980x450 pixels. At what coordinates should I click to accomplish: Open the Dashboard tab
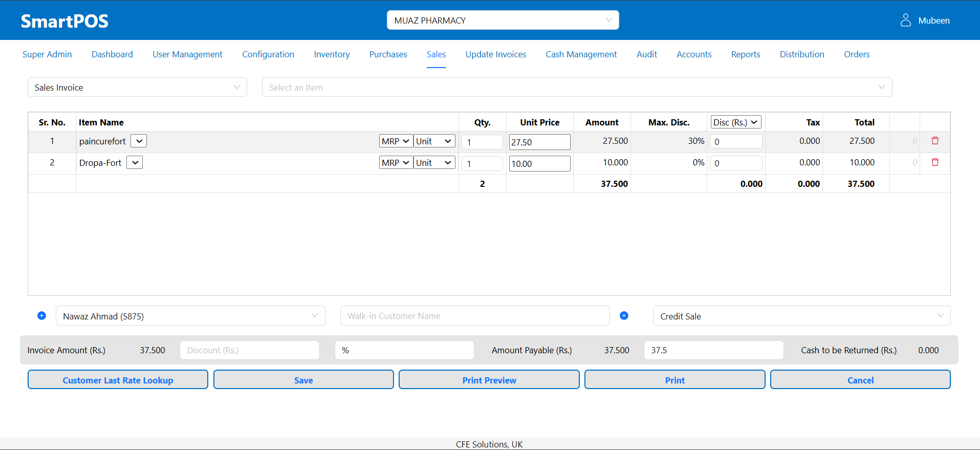112,54
